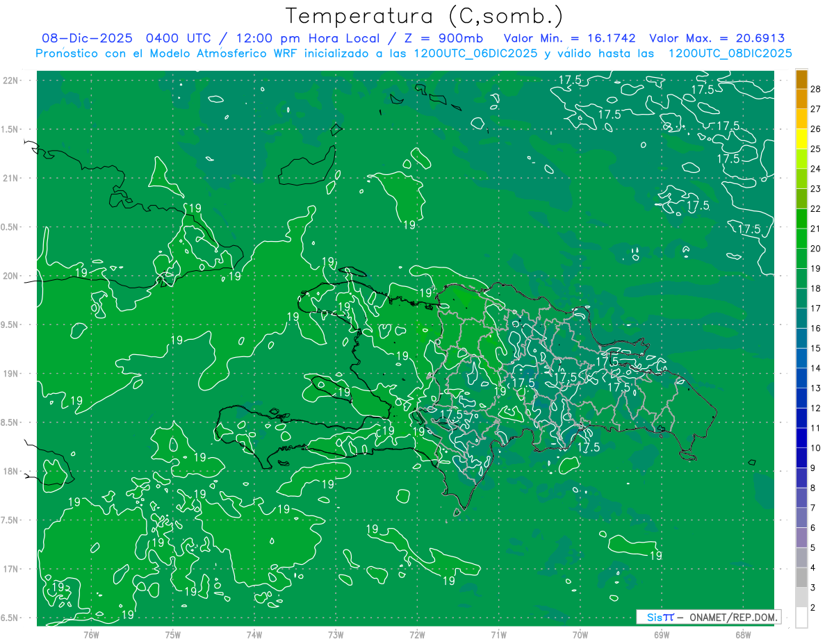Click the legend value "28"
The height and width of the screenshot is (644, 834).
(816, 89)
